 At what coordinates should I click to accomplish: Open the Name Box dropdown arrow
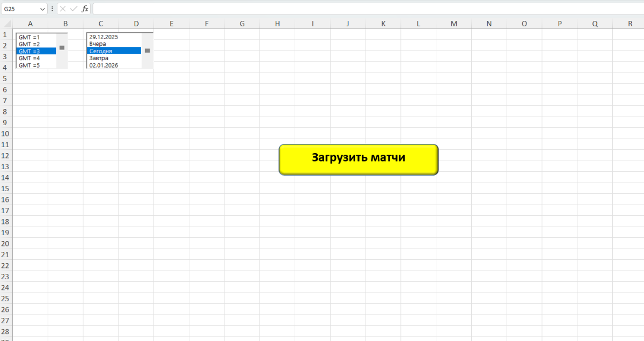(x=42, y=9)
